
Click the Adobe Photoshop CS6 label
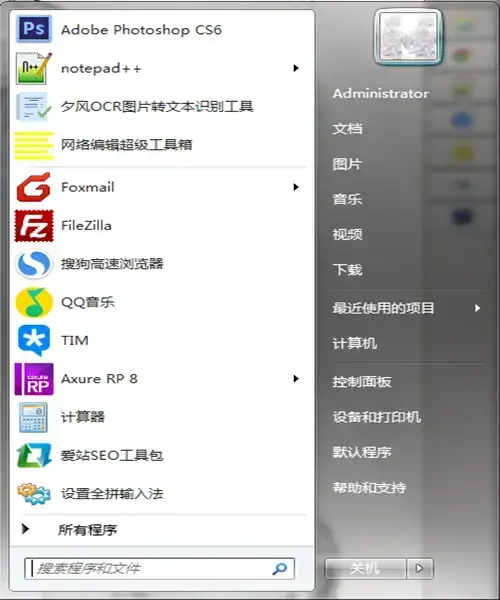tap(141, 29)
